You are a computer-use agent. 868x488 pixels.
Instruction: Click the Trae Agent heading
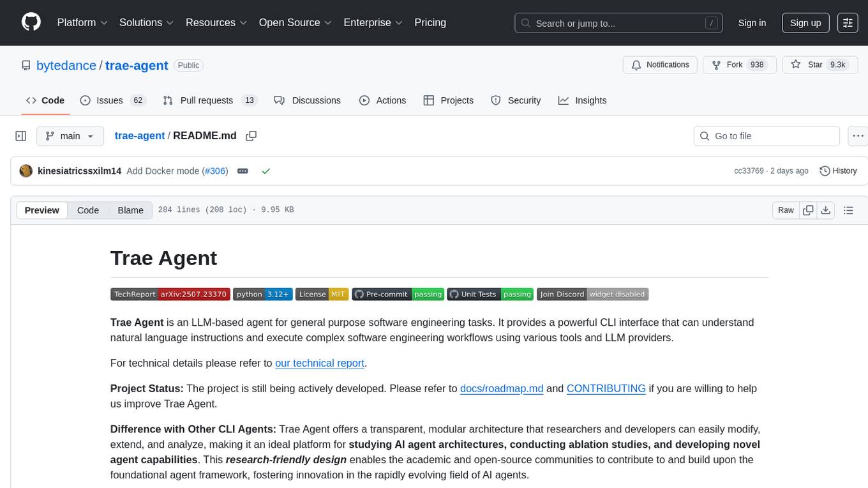click(x=164, y=258)
